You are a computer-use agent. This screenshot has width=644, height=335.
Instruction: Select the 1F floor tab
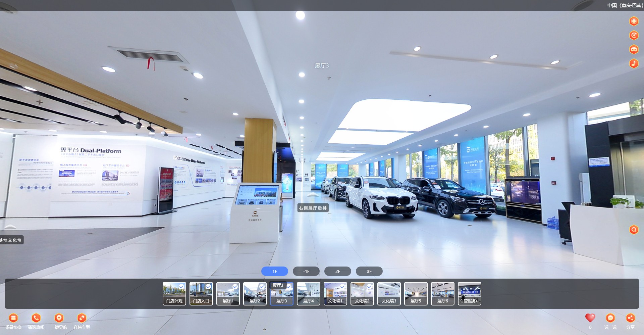(x=275, y=271)
